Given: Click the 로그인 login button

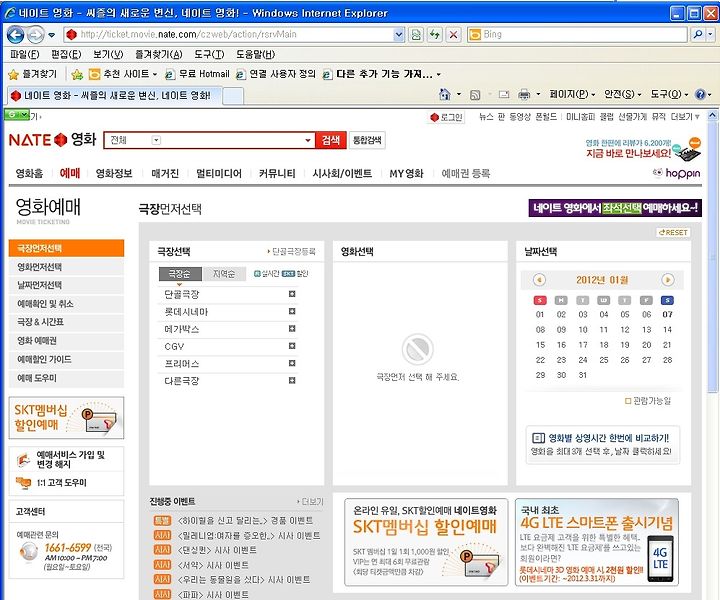Looking at the screenshot, I should (446, 117).
